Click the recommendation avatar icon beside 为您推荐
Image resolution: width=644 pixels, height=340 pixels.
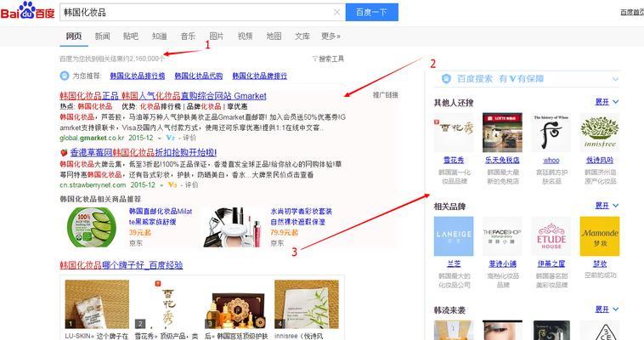coord(65,76)
